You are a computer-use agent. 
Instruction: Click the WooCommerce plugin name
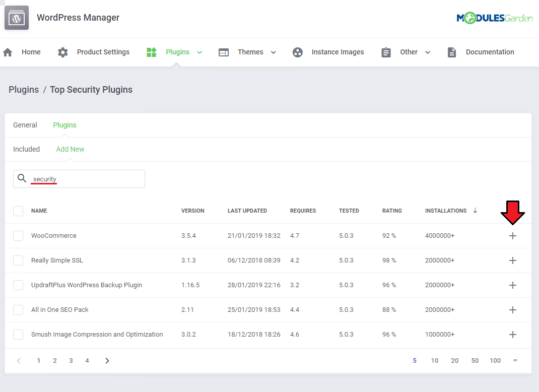[x=53, y=236]
